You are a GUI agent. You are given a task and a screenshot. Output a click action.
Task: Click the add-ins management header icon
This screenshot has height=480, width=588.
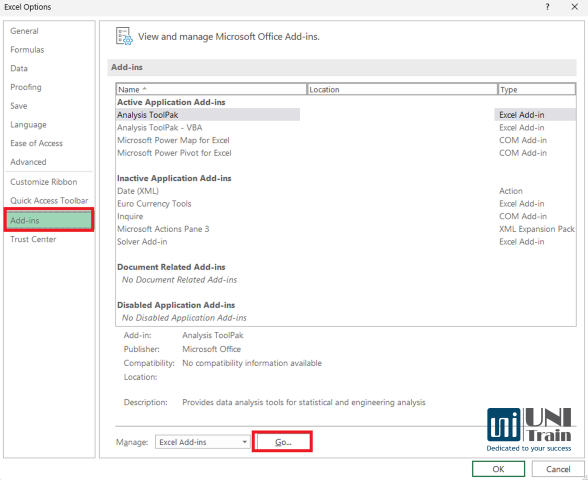(124, 36)
